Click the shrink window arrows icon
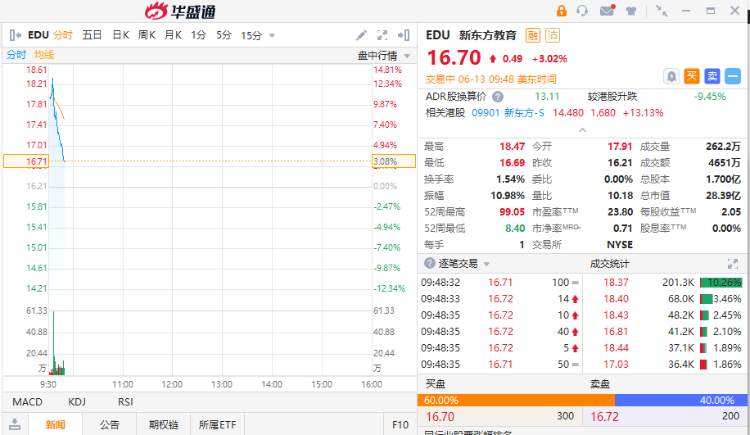The height and width of the screenshot is (435, 750). [x=662, y=11]
